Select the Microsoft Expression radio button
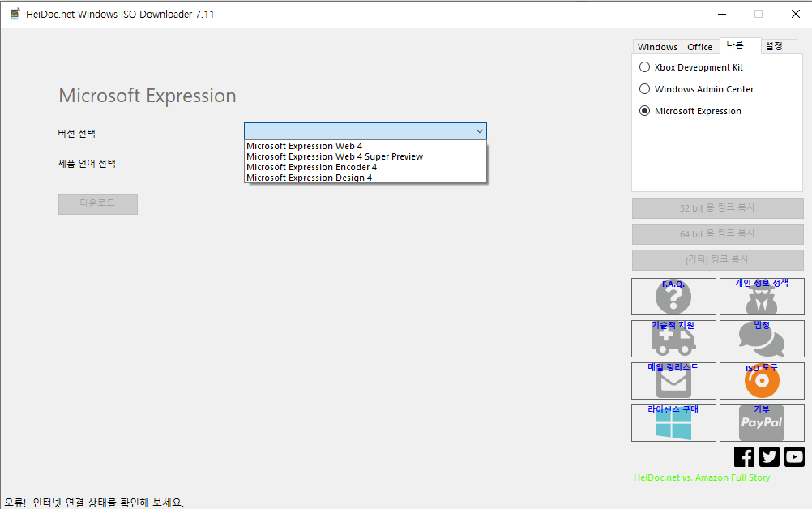The image size is (812, 509). pyautogui.click(x=644, y=111)
